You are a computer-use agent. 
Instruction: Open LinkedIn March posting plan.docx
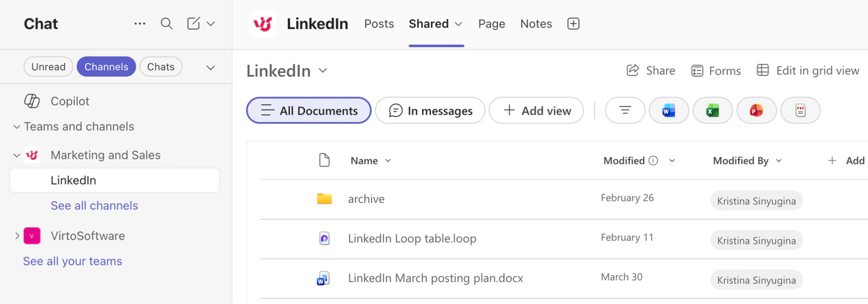(435, 278)
